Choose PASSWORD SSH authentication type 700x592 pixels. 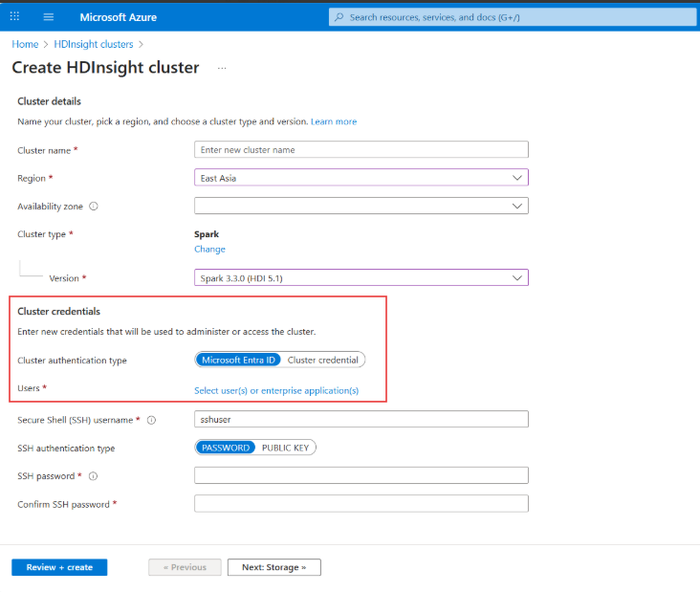pos(226,448)
